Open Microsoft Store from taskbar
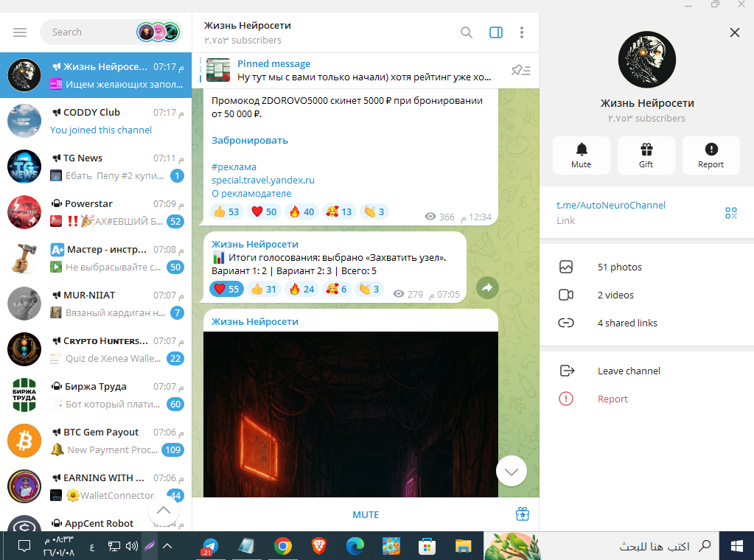 [427, 547]
